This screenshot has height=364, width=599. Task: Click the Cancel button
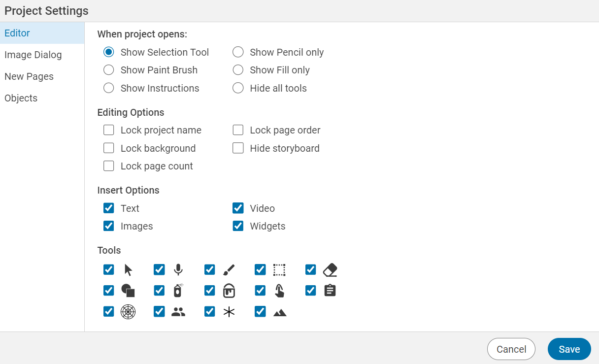pyautogui.click(x=511, y=349)
